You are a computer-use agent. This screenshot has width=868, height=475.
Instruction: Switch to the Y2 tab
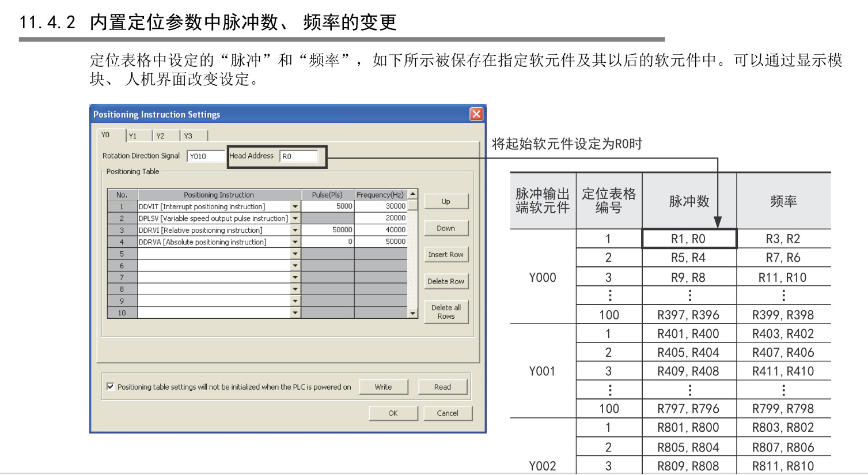(x=161, y=136)
